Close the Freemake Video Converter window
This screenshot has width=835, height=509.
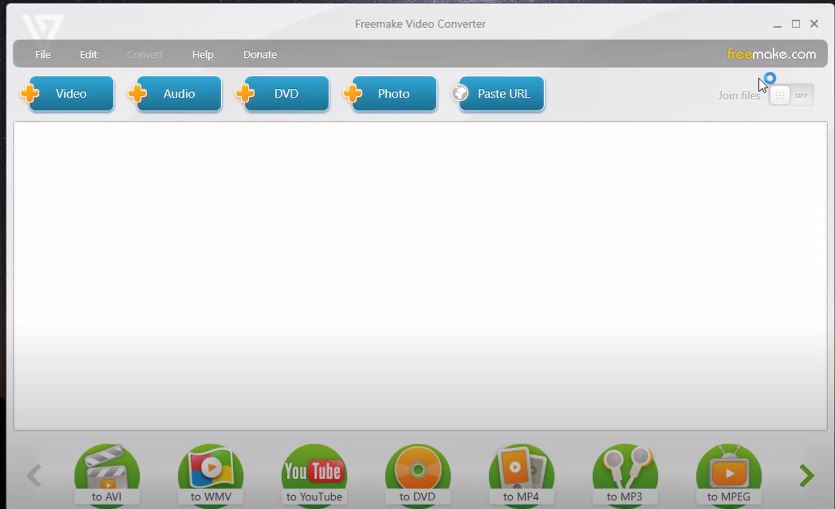(x=814, y=24)
